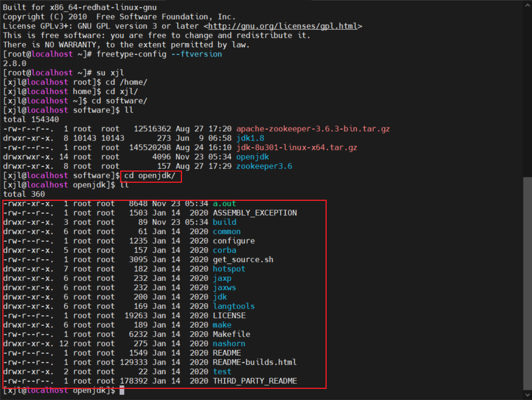Select the test directory entry
The image size is (532, 400).
click(222, 372)
